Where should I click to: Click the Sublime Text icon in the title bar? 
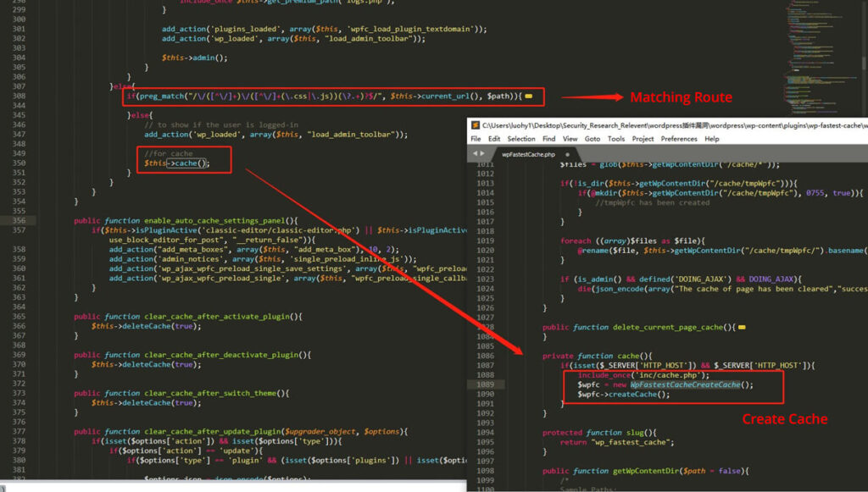(475, 125)
